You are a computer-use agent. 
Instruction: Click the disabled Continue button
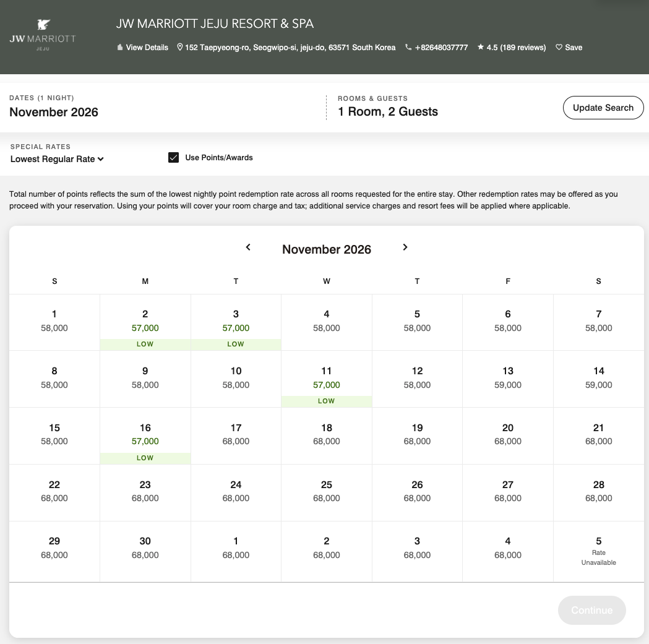[x=591, y=610]
